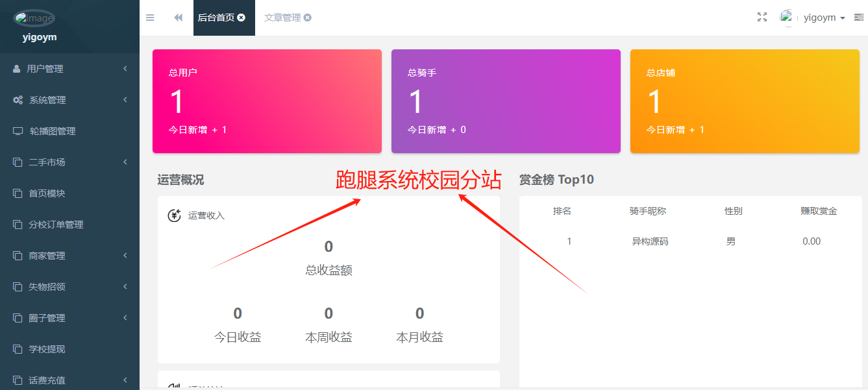Viewport: 868px width, 390px height.
Task: Switch to the 文章管理 tab
Action: 283,18
